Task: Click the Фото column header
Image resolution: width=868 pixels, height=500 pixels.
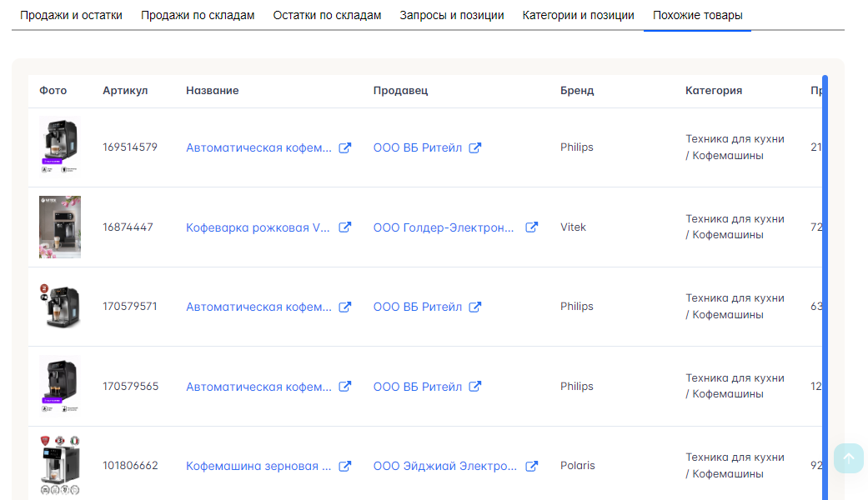Action: 53,91
